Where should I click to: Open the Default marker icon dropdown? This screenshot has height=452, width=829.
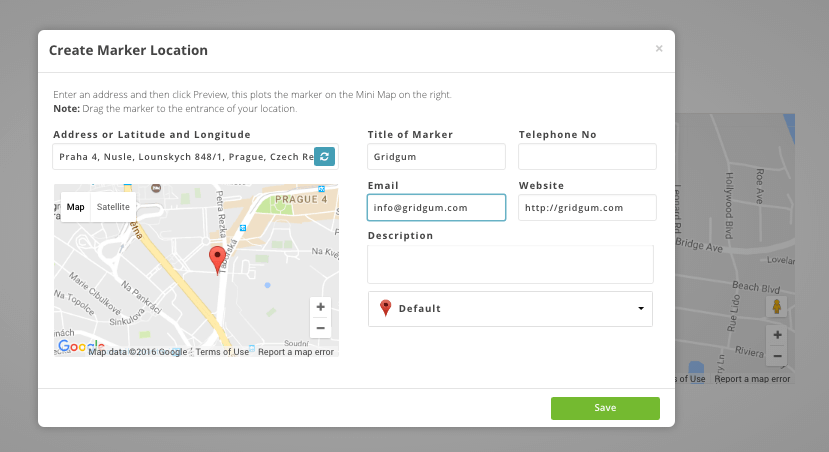510,309
